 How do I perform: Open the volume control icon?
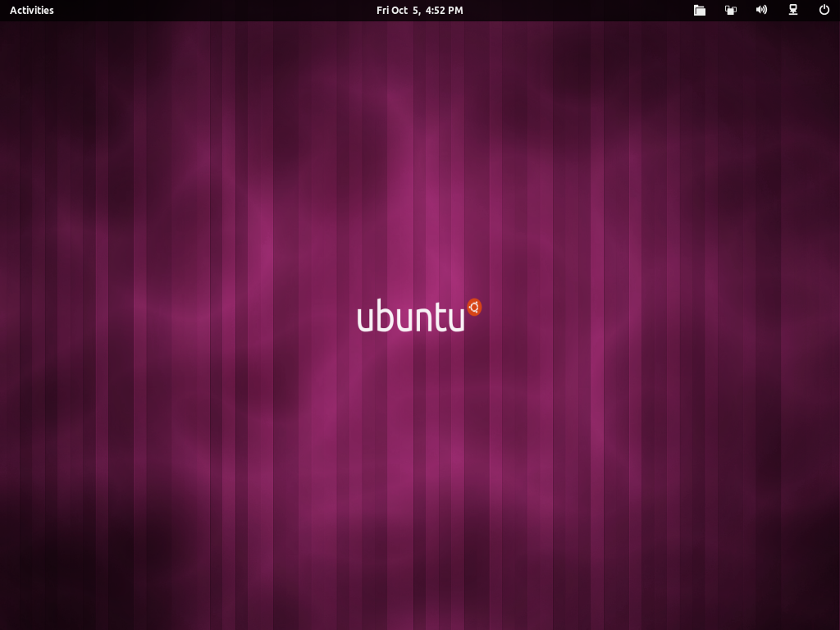coord(761,10)
